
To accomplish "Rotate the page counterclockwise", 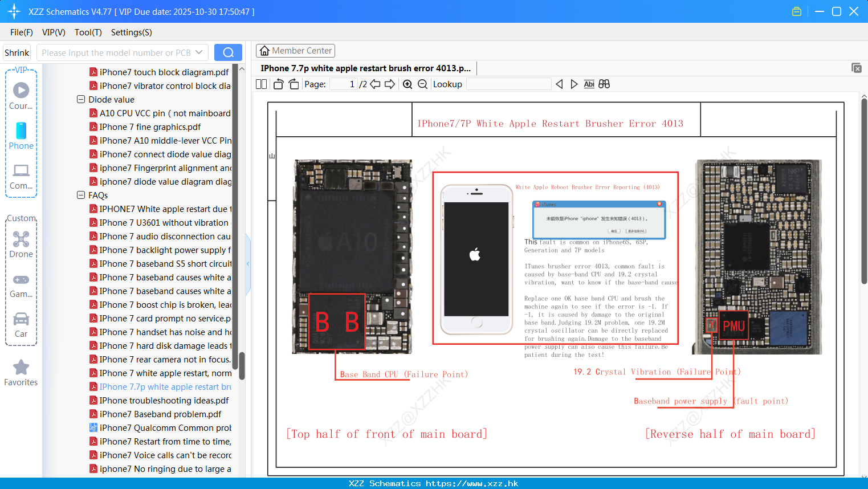I will click(279, 84).
